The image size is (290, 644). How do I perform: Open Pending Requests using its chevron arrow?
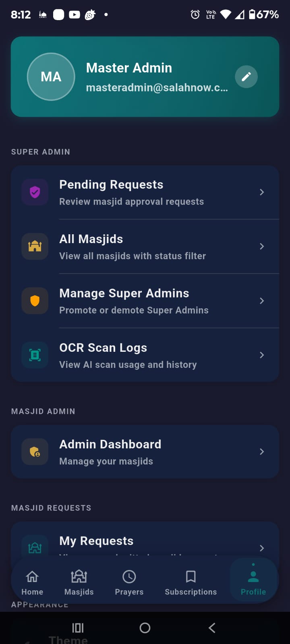(262, 192)
